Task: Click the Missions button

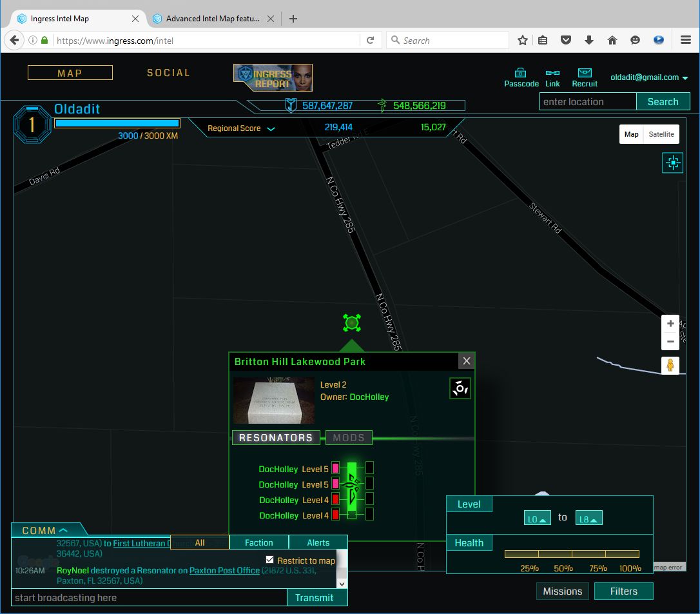Action: click(562, 591)
